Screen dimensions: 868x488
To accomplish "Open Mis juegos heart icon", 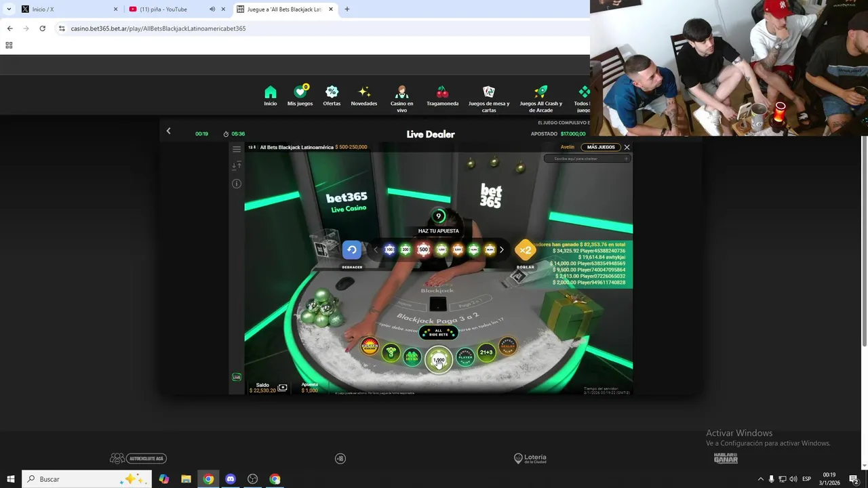I will 300,92.
